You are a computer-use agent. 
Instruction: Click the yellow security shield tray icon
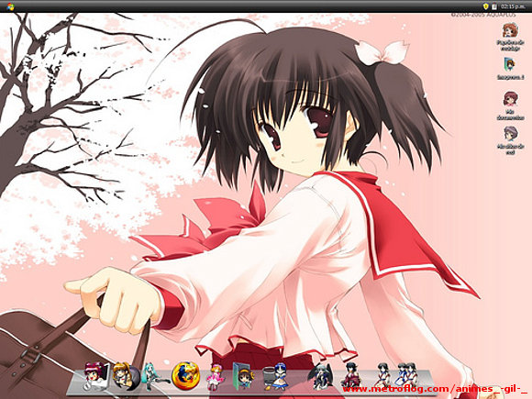tap(485, 6)
